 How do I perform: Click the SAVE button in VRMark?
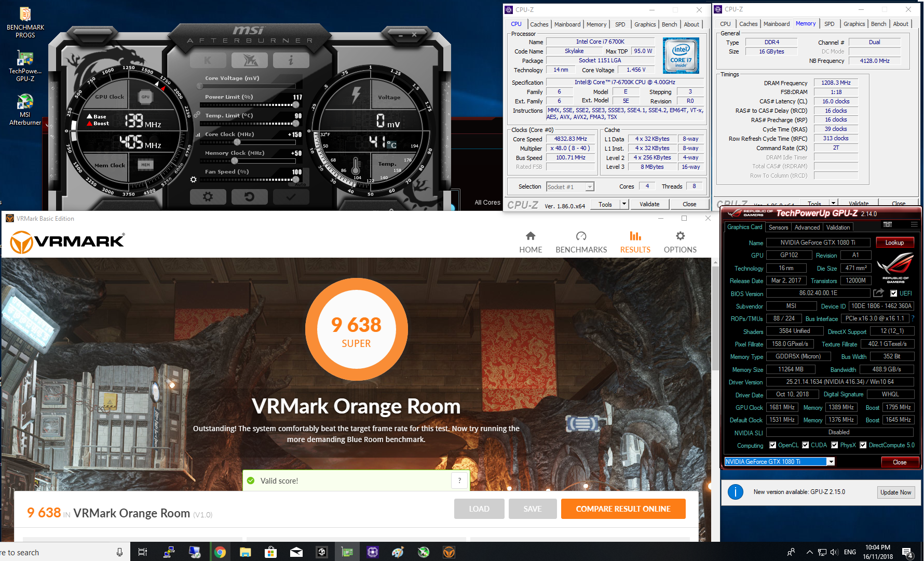[x=533, y=509]
